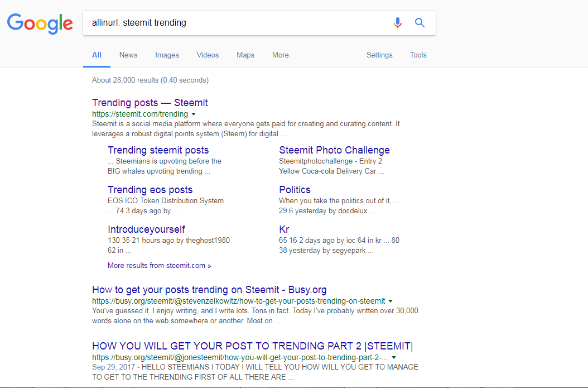Click the Google logo
The height and width of the screenshot is (388, 588).
tap(40, 23)
